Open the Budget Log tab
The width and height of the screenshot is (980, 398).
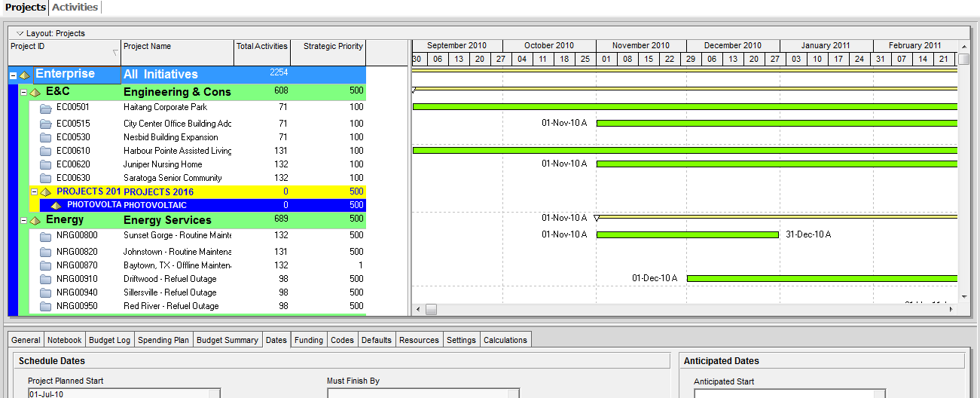(110, 340)
